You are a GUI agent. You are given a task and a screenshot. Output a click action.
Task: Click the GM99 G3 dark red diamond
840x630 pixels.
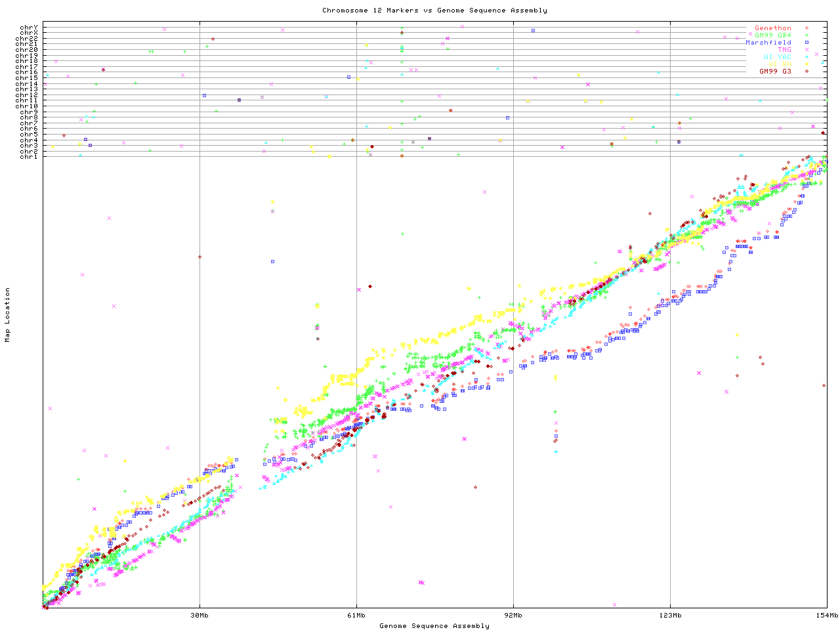point(807,71)
